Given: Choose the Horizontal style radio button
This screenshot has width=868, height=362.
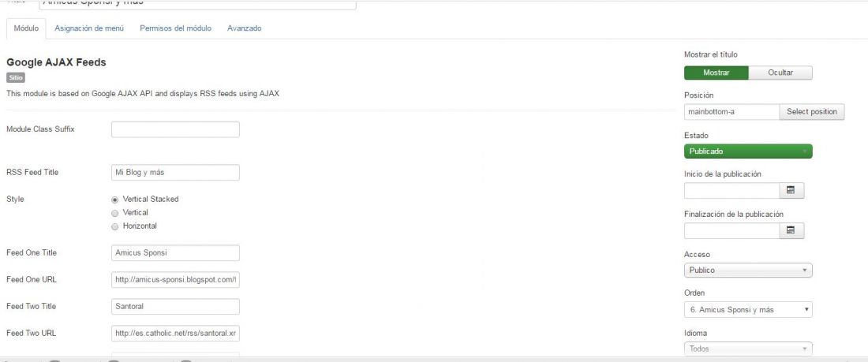Looking at the screenshot, I should click(x=115, y=226).
